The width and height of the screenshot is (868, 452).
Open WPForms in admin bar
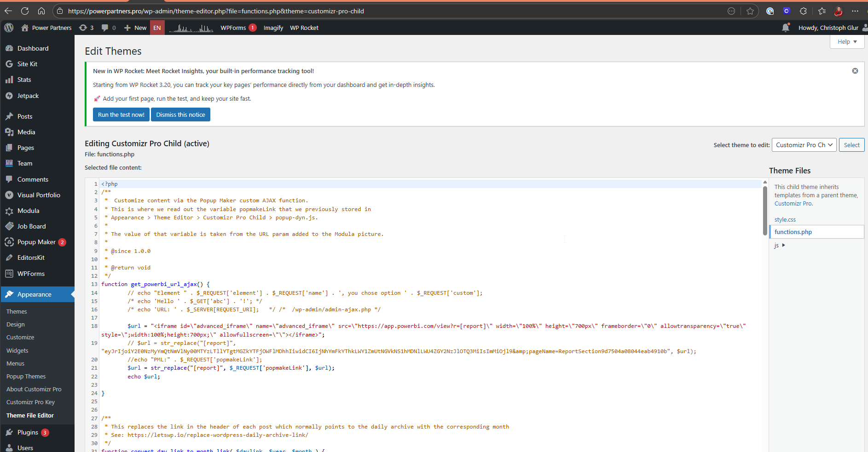coord(238,28)
